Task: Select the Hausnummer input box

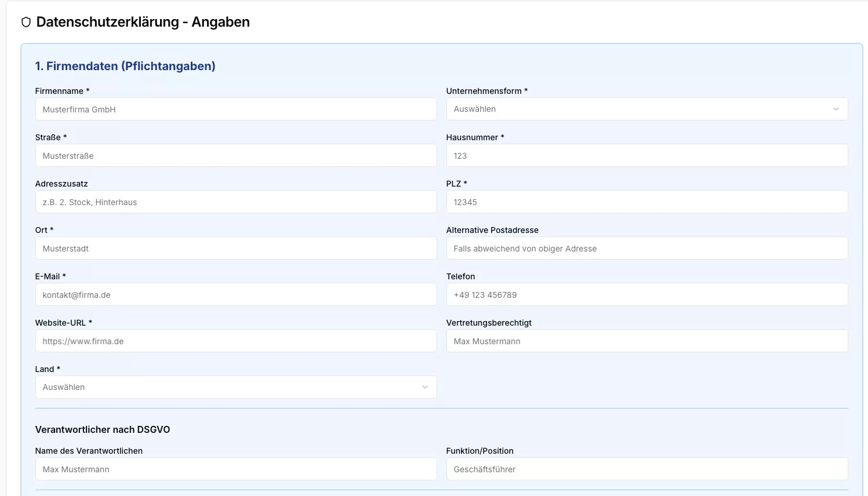Action: [647, 156]
